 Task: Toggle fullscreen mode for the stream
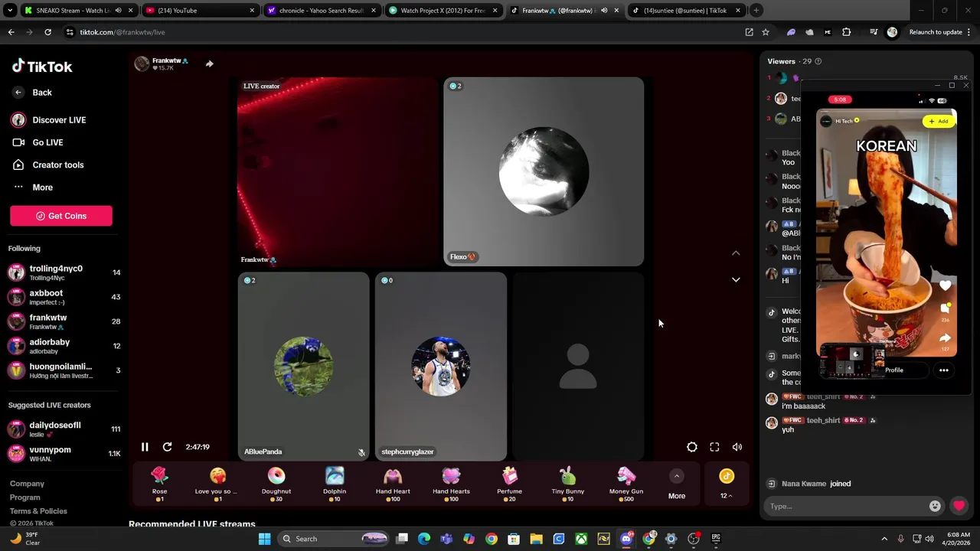tap(714, 447)
